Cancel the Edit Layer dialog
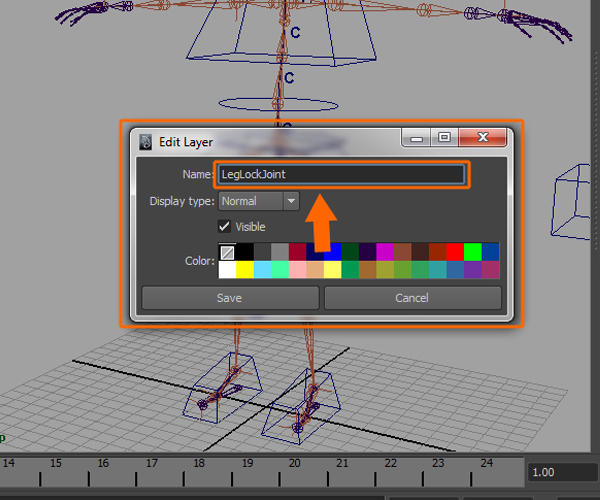Image resolution: width=600 pixels, height=500 pixels. tap(412, 298)
